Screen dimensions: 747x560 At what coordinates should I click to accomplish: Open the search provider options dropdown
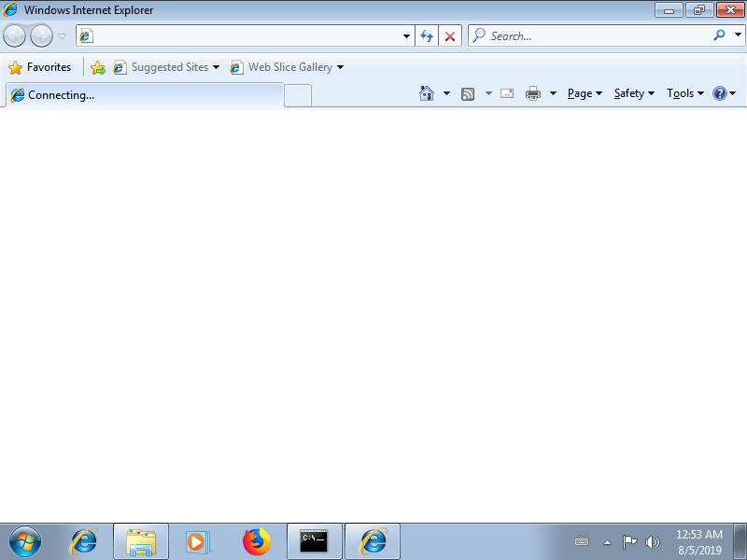(738, 35)
